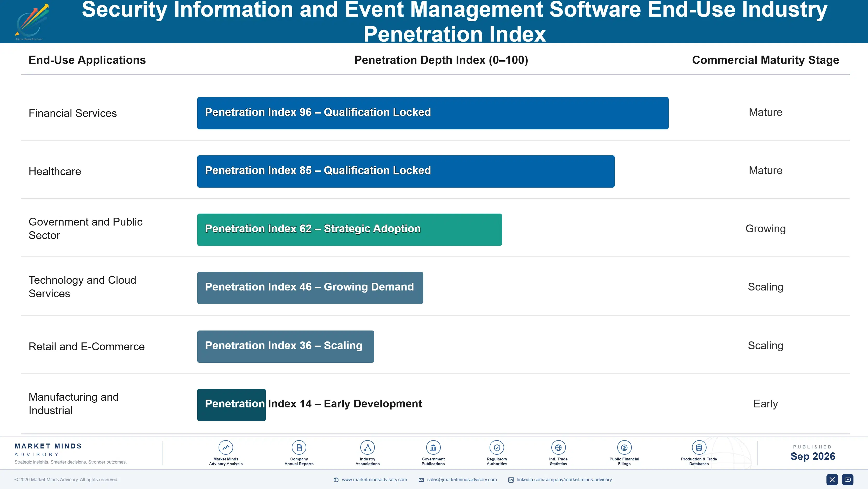Open linkedin.com/company/market-minds-advisory link
This screenshot has height=489, width=868.
tap(564, 480)
